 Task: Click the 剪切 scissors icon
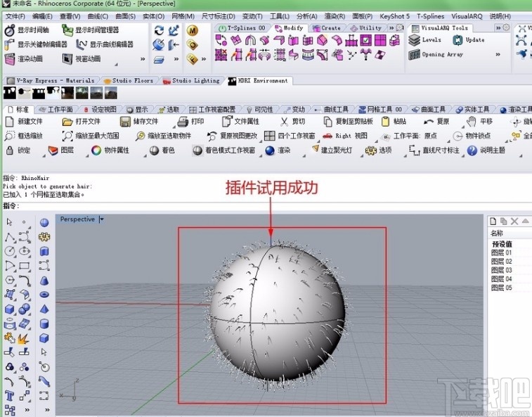point(285,122)
